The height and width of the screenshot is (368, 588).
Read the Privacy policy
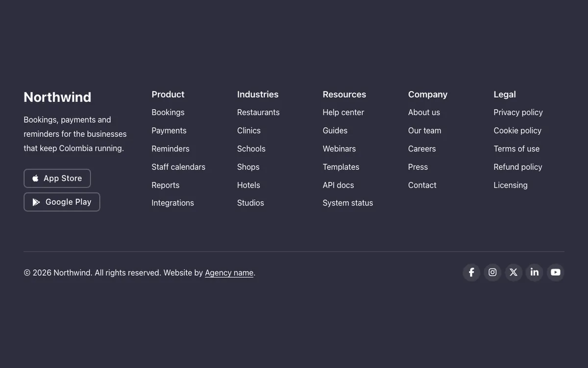click(518, 112)
